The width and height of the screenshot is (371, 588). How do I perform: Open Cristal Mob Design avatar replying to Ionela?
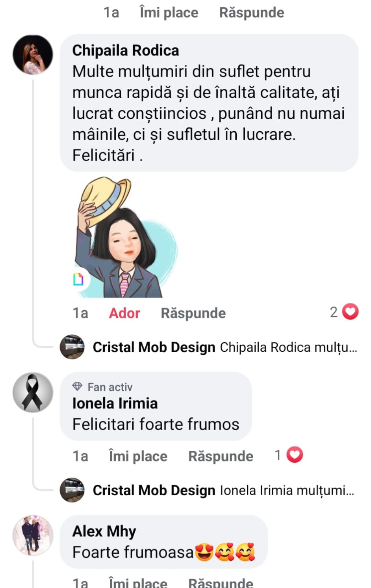click(x=72, y=490)
